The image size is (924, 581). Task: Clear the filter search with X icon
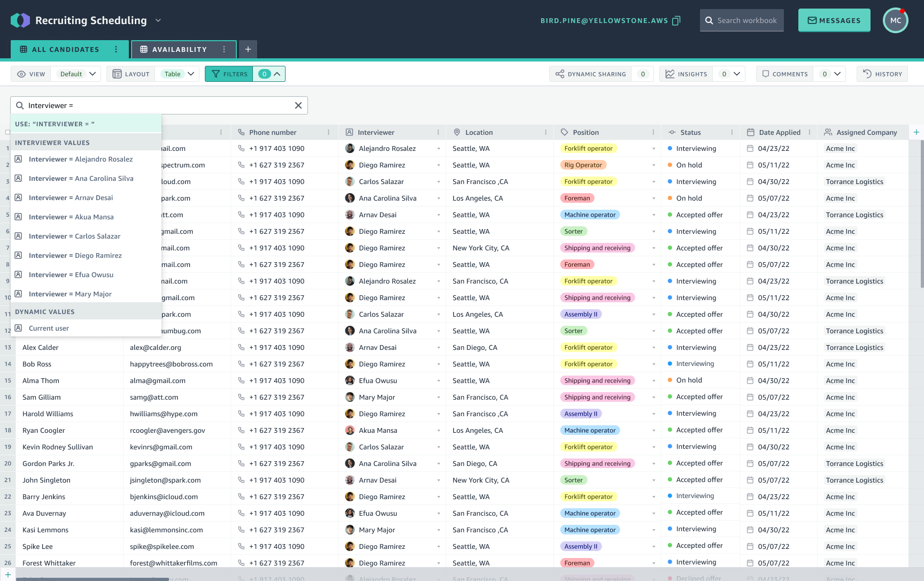pos(298,105)
